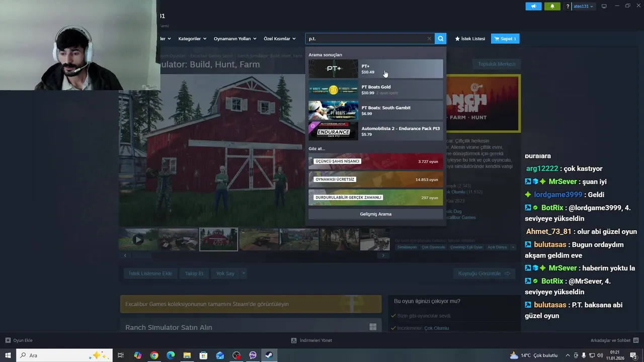Select Automobilista 2 Endurance Pack Pt3 result
This screenshot has width=644, height=362.
(375, 131)
